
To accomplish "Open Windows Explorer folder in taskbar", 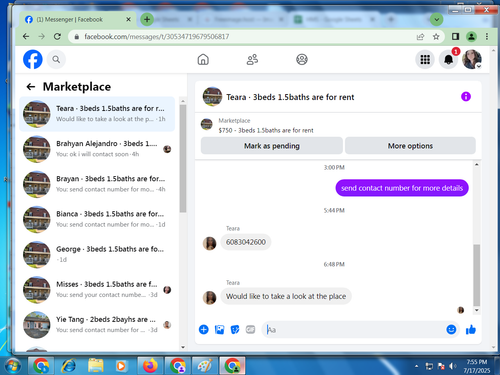I will (96, 366).
